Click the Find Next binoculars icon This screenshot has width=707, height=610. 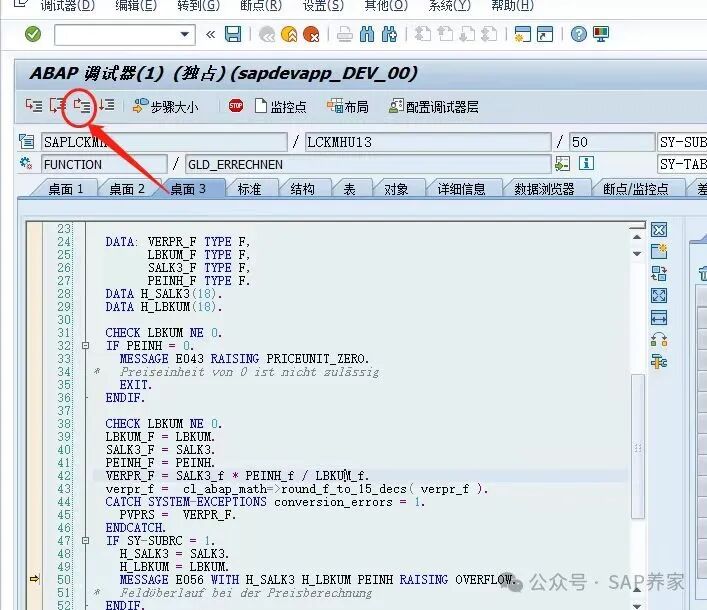pos(389,34)
